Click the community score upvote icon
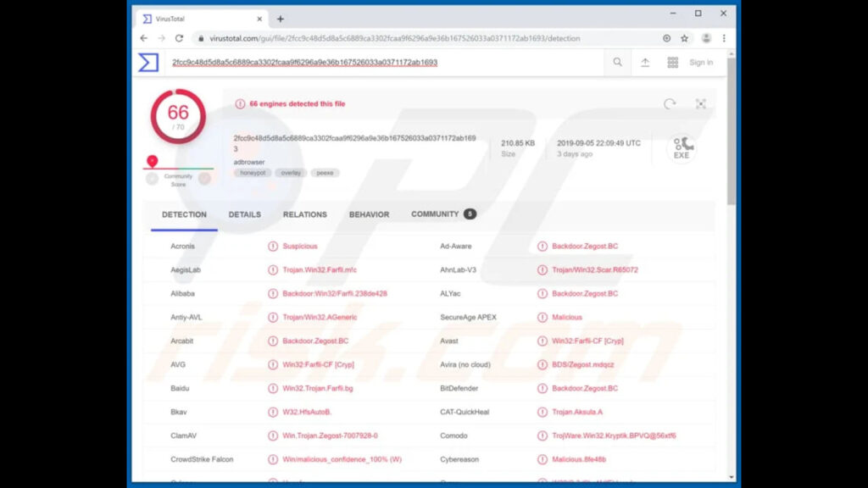The height and width of the screenshot is (488, 868). click(205, 179)
